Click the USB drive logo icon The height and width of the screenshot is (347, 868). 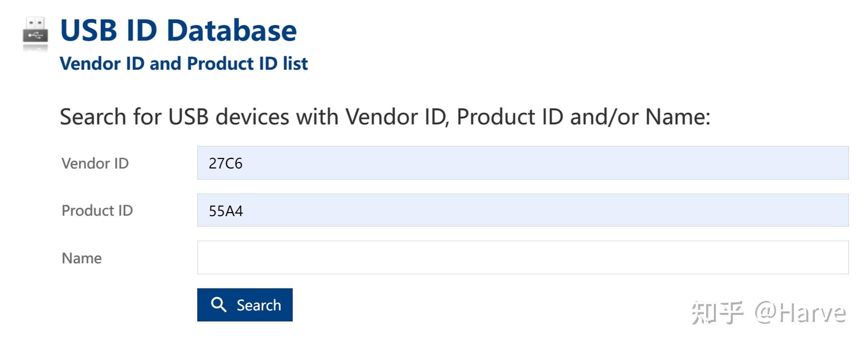(35, 33)
